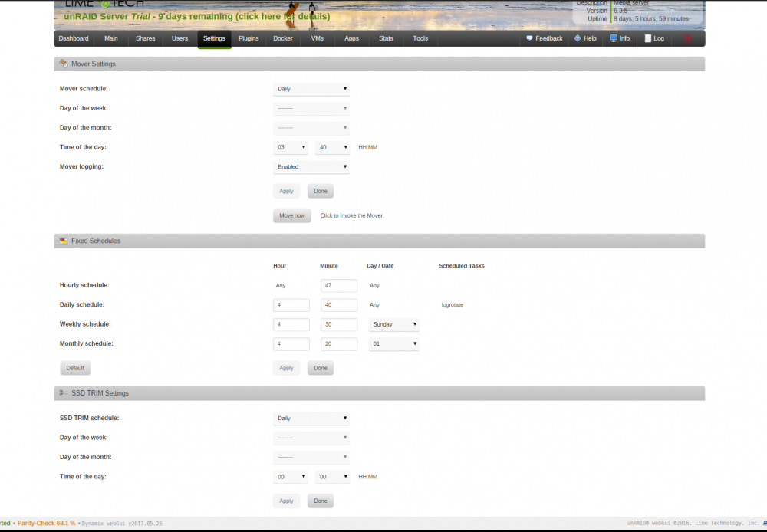Click the Info monitor icon

click(x=614, y=38)
